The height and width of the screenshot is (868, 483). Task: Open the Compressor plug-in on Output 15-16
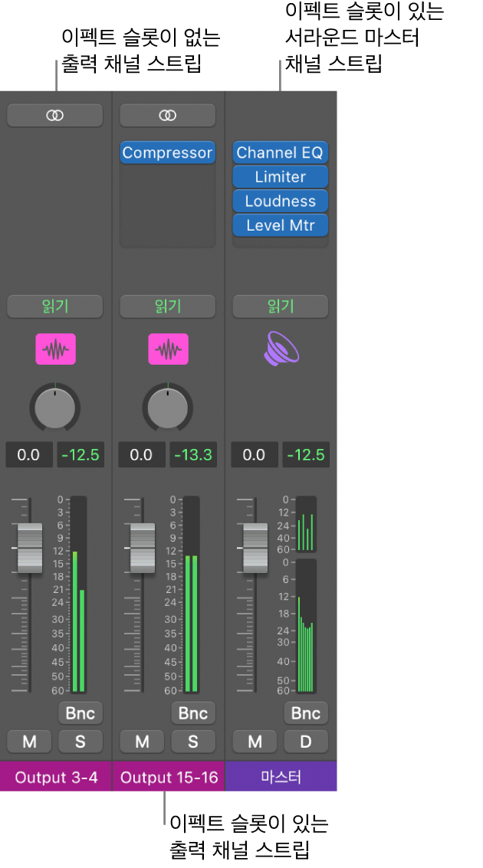(167, 152)
